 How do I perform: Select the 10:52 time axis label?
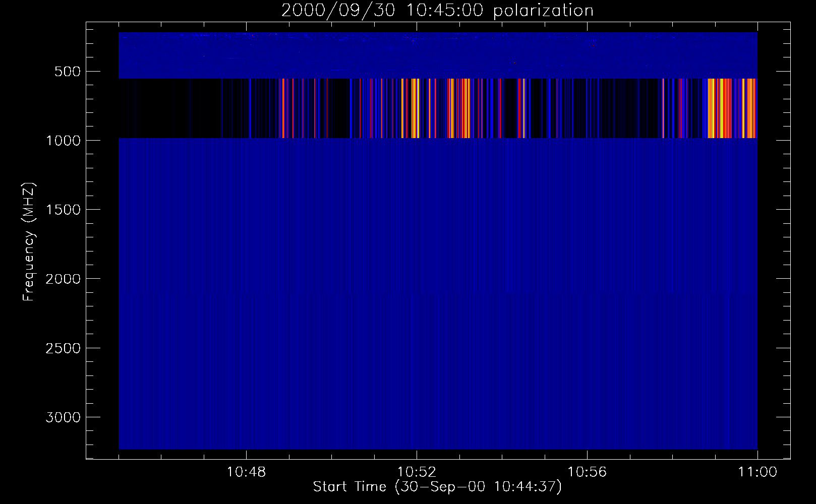pyautogui.click(x=417, y=473)
